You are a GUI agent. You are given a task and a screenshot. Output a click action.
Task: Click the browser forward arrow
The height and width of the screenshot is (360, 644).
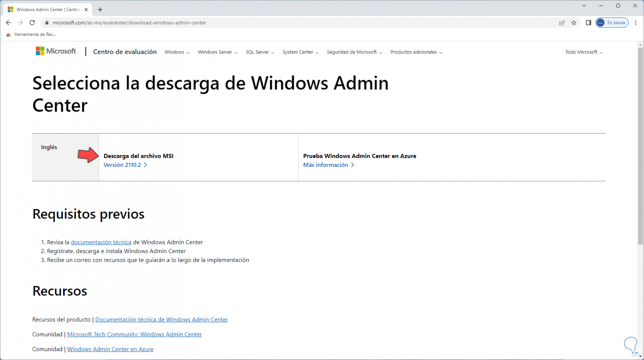pos(20,23)
